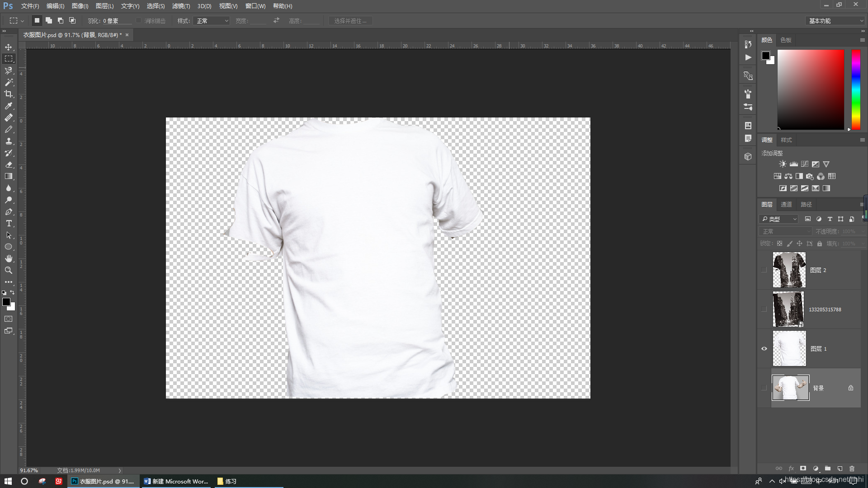Open the 基本功能 workspace dropdown
868x488 pixels.
835,21
